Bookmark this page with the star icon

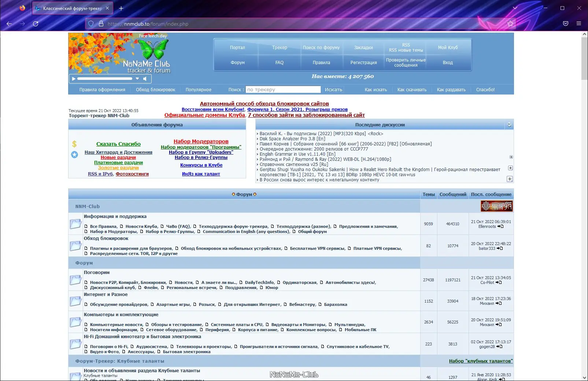510,24
